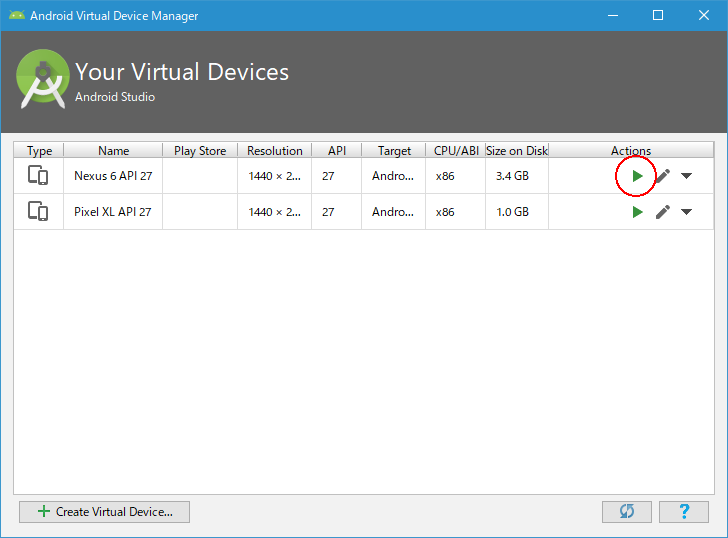The height and width of the screenshot is (538, 728).
Task: Refresh the virtual device list
Action: click(x=627, y=512)
